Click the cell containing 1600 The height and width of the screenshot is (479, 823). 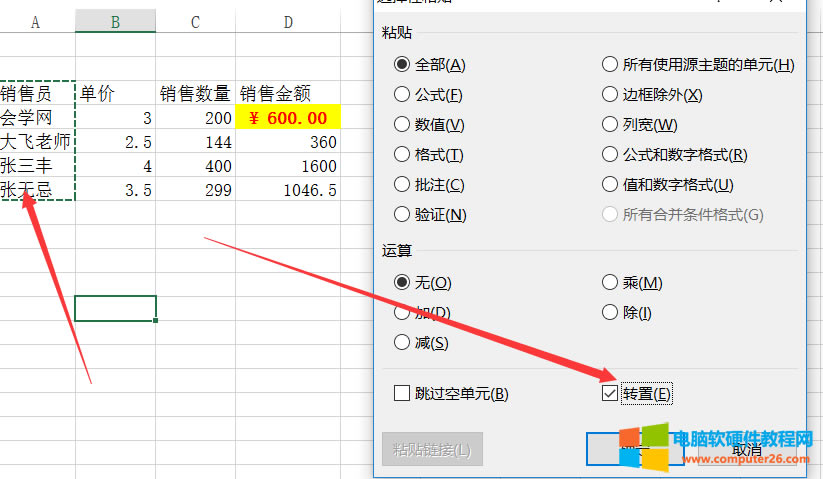288,165
